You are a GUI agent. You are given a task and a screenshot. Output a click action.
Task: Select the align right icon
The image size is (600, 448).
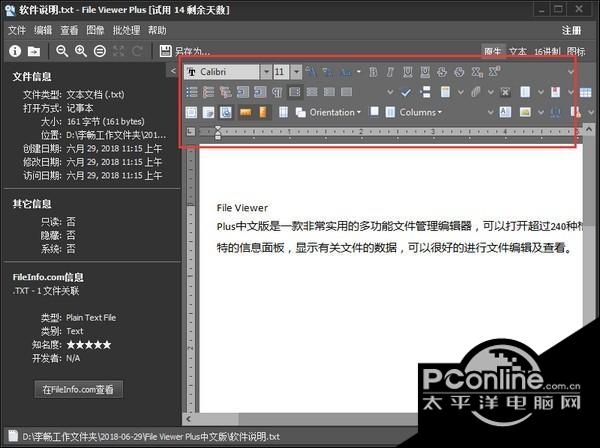click(329, 92)
